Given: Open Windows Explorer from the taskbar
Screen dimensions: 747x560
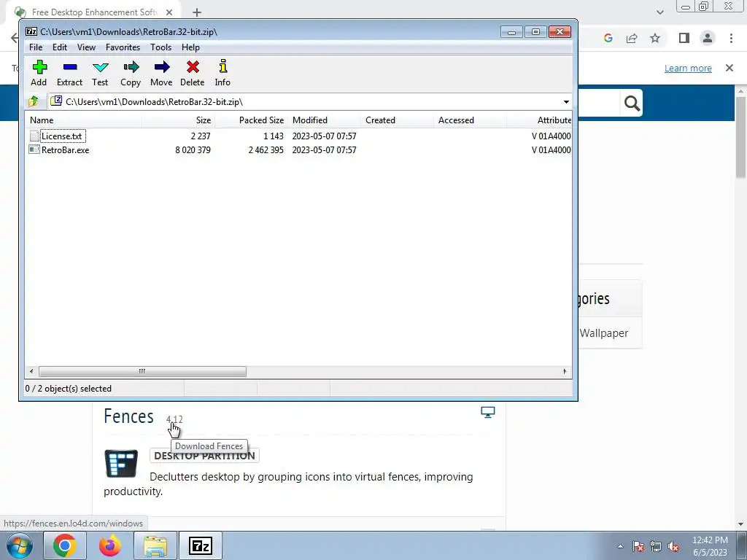Looking at the screenshot, I should pyautogui.click(x=155, y=545).
